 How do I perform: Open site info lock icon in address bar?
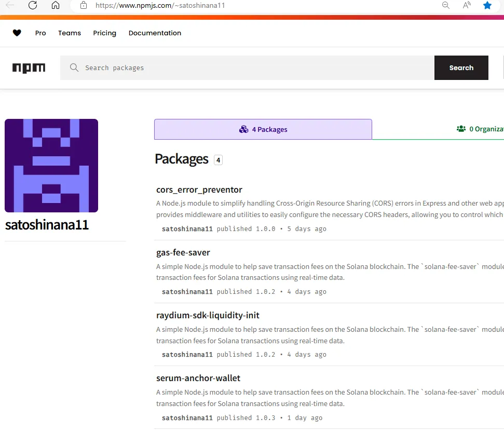(84, 5)
